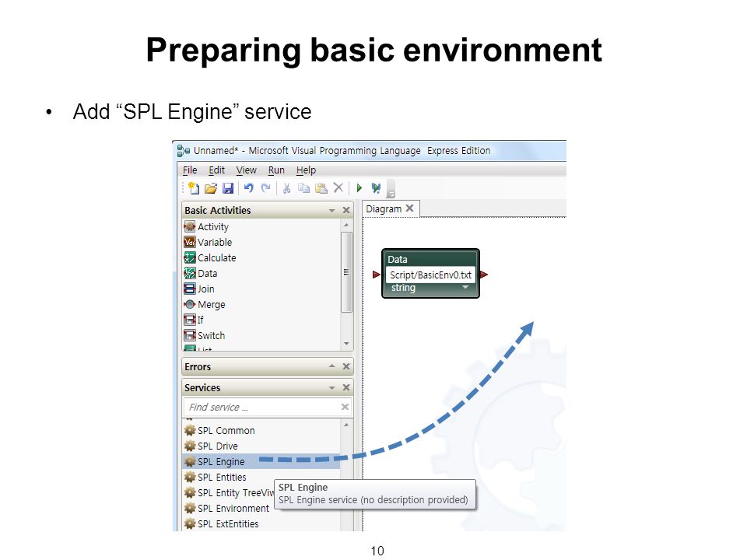Viewport: 747px width, 560px height.
Task: Close the Services panel
Action: coord(346,387)
